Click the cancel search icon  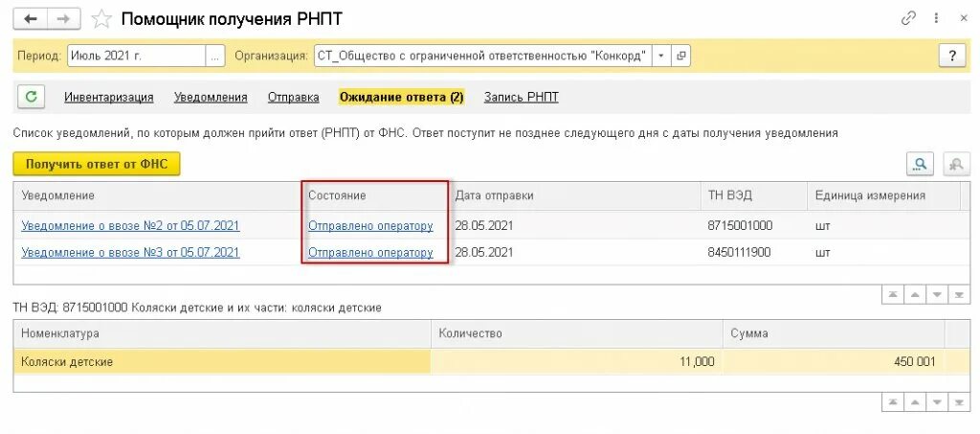956,164
